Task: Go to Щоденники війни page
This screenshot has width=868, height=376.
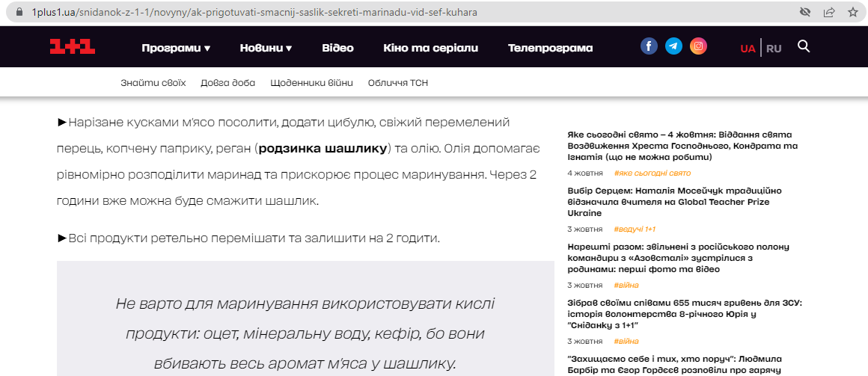Action: click(312, 83)
